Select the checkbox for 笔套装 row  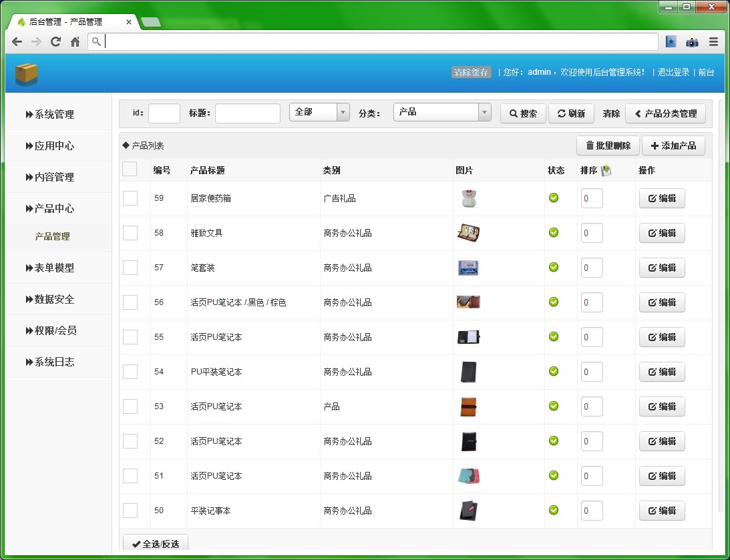130,268
